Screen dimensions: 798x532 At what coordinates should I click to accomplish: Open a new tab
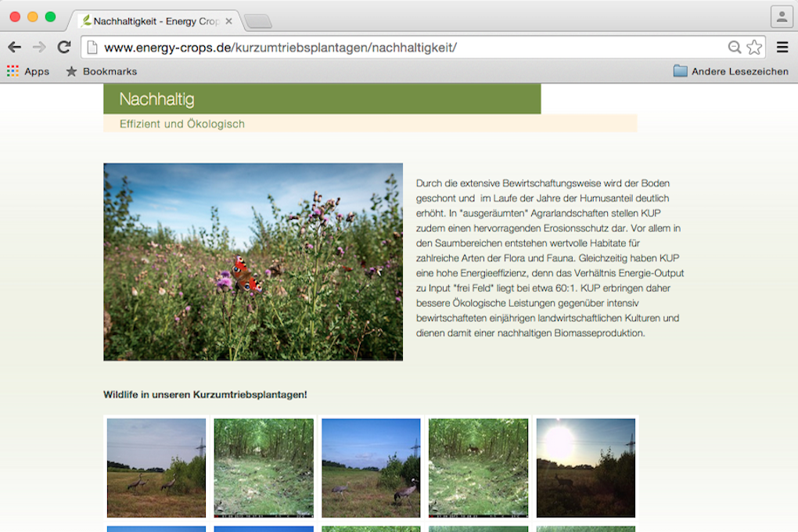[258, 21]
